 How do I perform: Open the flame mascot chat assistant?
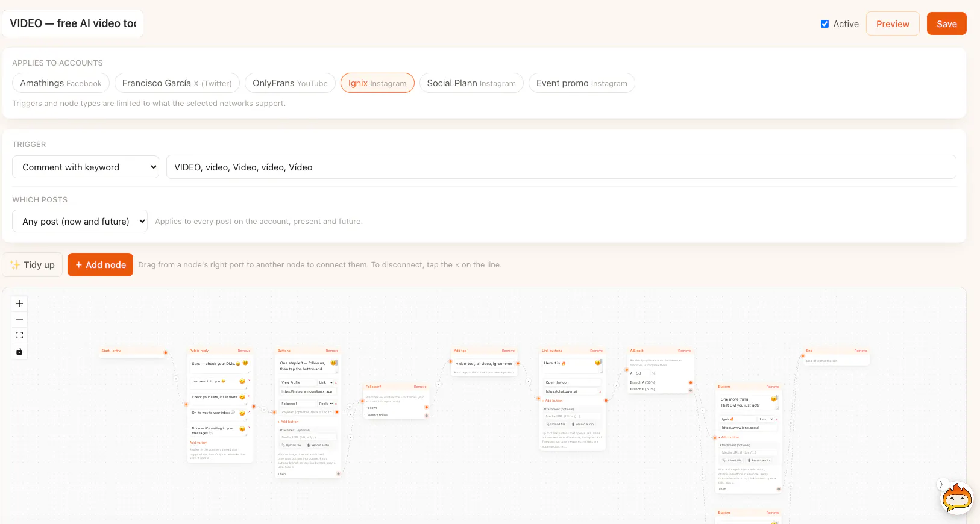click(x=957, y=499)
